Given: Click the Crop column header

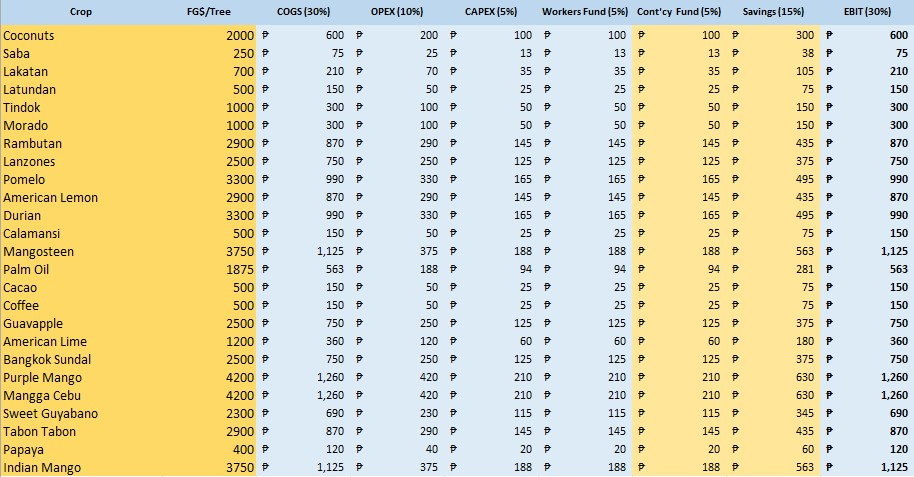Looking at the screenshot, I should 82,12.
